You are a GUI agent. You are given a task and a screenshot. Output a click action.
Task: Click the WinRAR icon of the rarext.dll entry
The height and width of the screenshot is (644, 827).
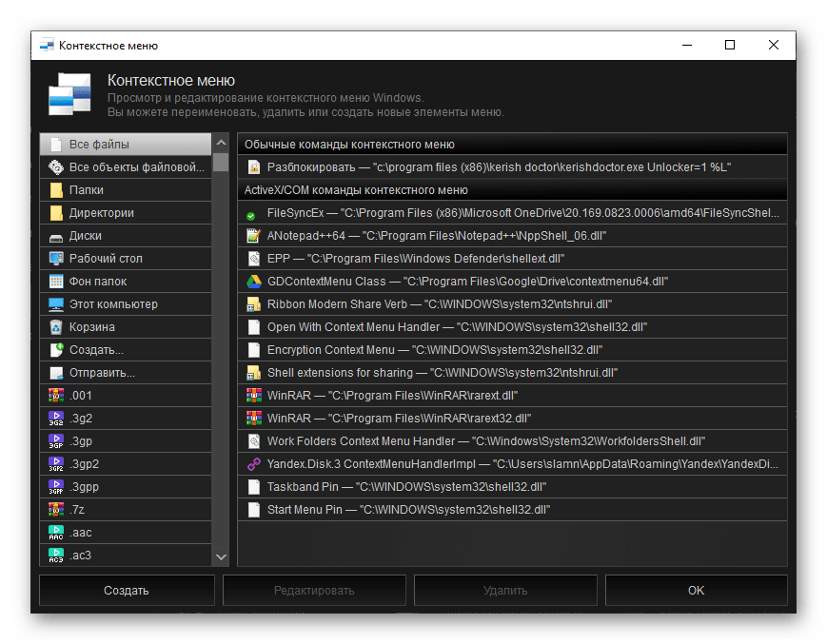point(254,396)
